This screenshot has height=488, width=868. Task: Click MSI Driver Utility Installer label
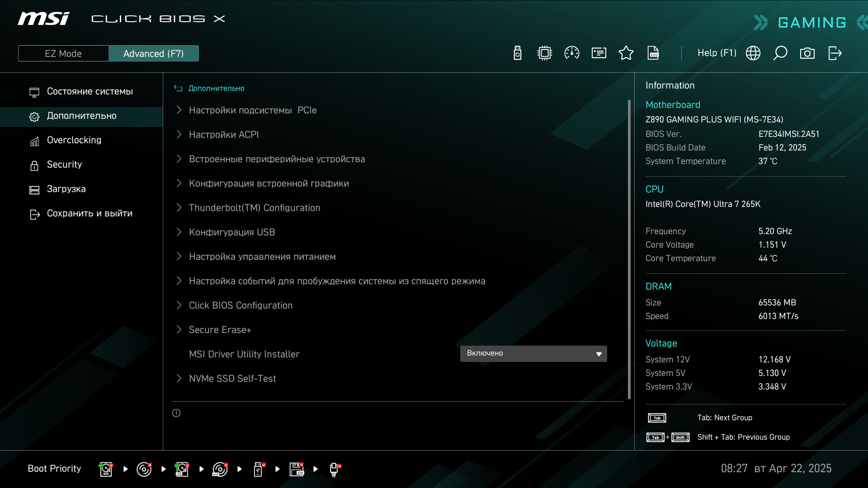coord(244,354)
